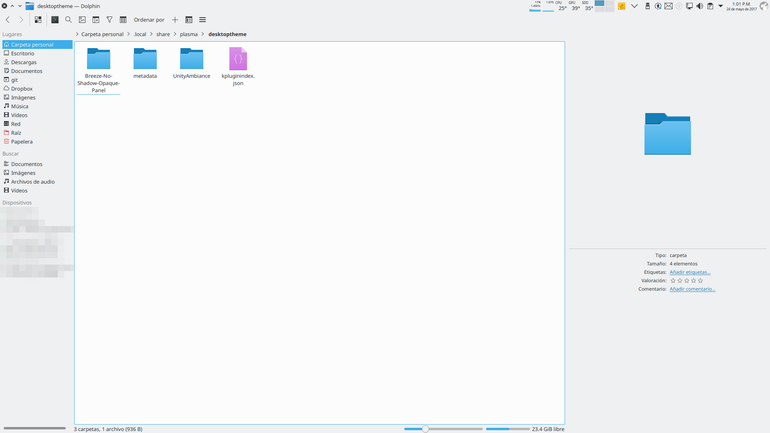Expand arrow between 'plasma' and 'desktoptheme'
This screenshot has height=433, width=770.
203,34
